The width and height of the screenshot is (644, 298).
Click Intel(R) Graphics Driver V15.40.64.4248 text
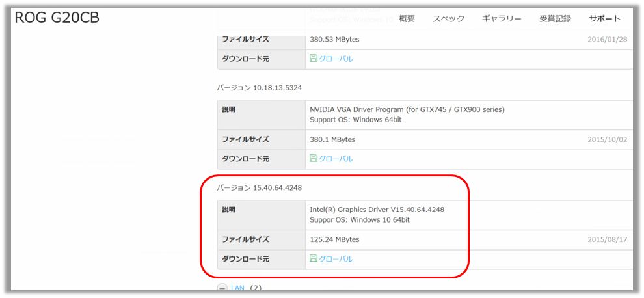377,210
